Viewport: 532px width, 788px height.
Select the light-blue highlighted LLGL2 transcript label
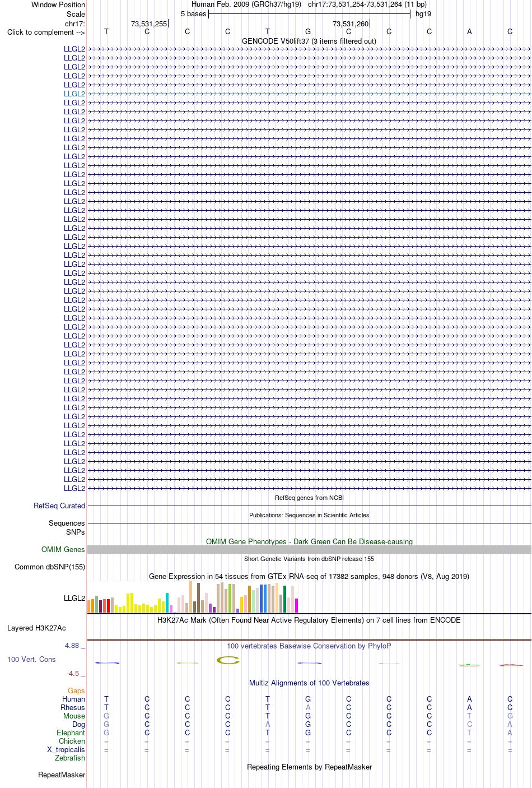click(x=74, y=94)
